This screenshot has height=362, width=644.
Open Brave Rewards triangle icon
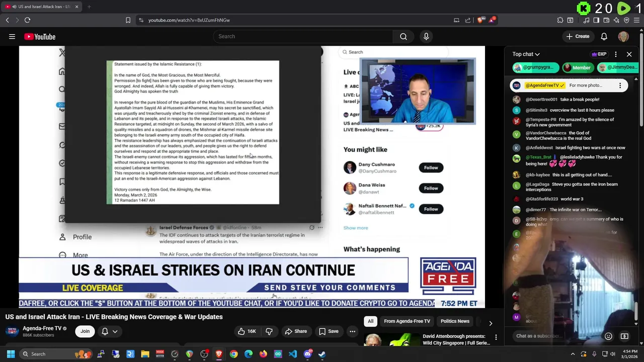click(x=492, y=20)
